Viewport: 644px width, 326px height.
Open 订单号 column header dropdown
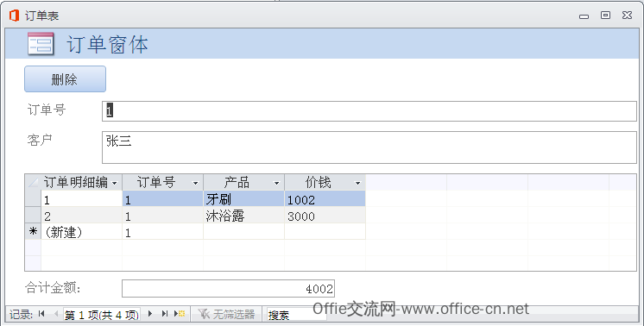tap(195, 183)
